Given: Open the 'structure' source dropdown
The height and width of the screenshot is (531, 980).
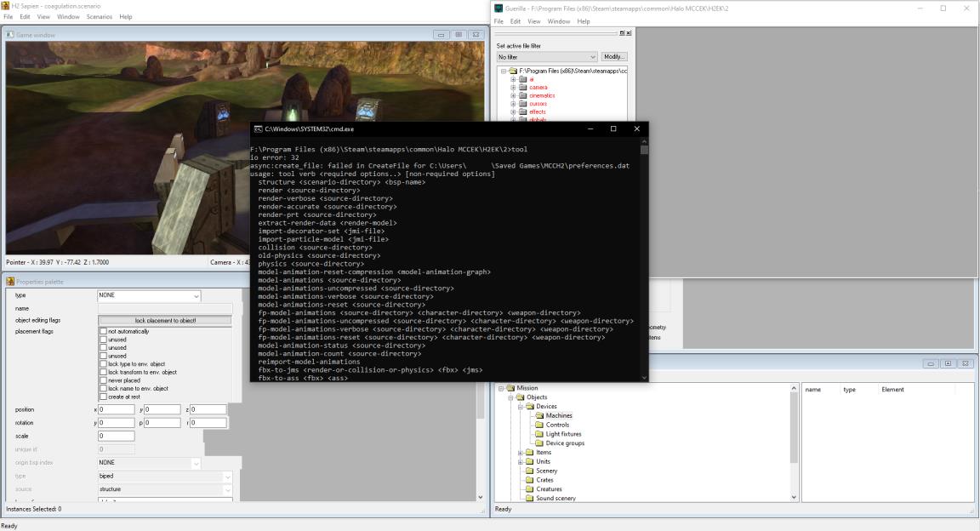Looking at the screenshot, I should coord(227,489).
